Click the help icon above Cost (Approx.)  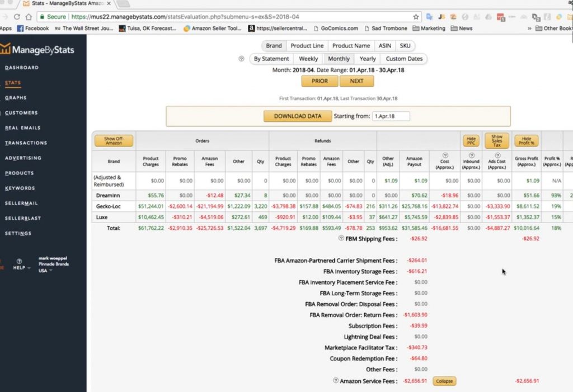[445, 155]
